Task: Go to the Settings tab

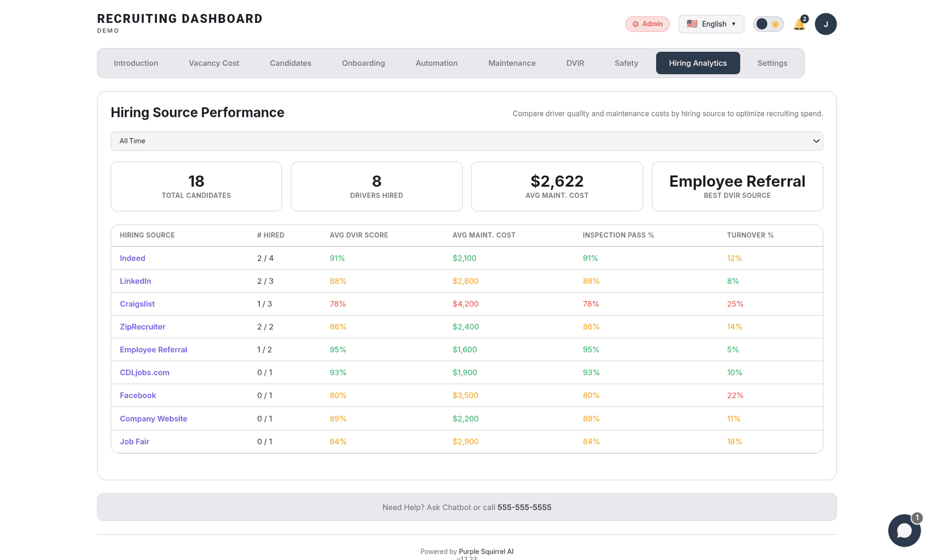Action: (772, 63)
